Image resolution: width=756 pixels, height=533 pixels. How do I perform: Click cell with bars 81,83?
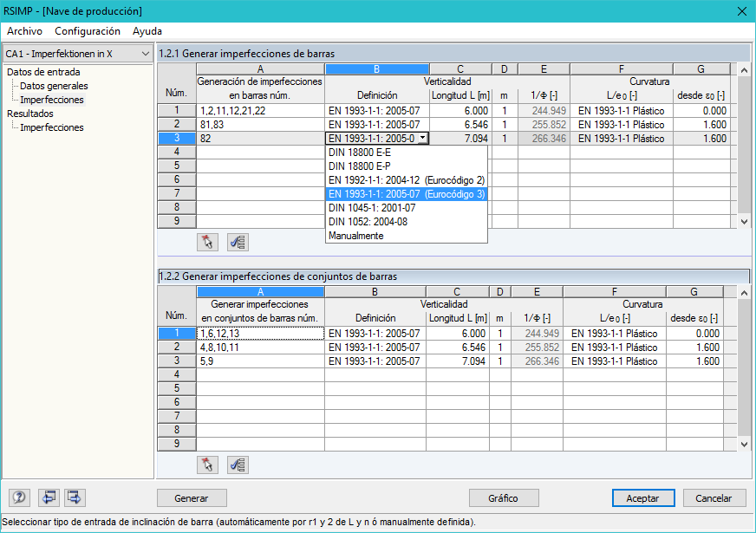[260, 125]
